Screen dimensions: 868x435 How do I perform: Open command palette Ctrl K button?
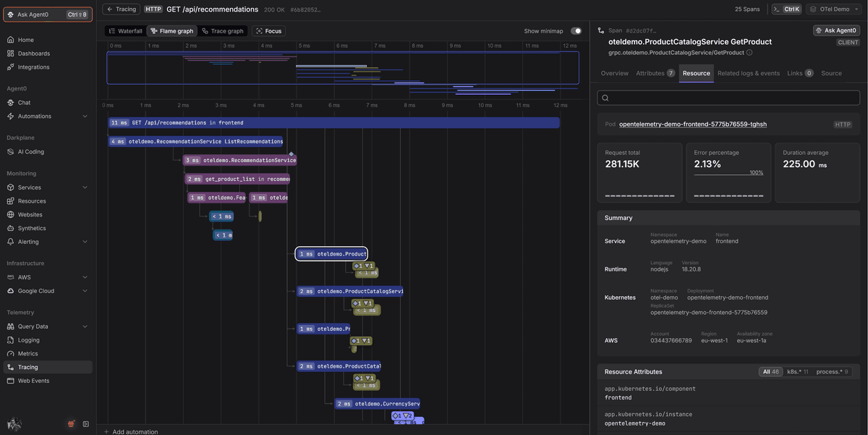pos(787,9)
